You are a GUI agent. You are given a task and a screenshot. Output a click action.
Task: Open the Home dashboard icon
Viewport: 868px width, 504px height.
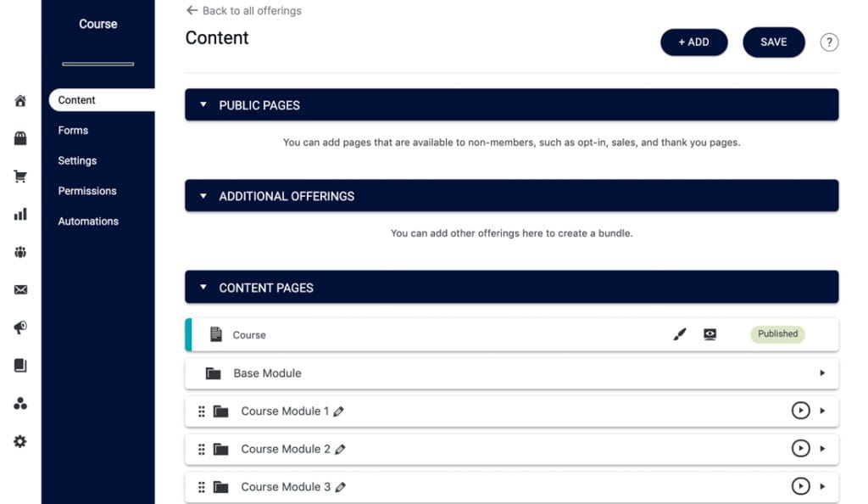pos(19,100)
